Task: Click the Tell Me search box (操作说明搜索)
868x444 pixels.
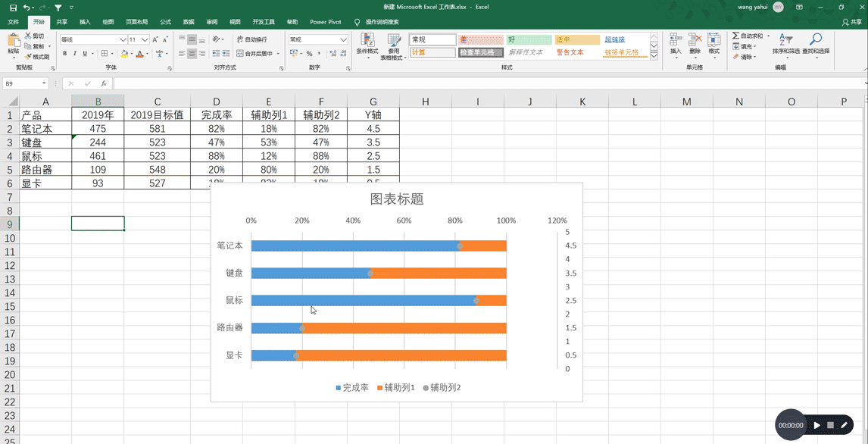Action: [x=382, y=22]
